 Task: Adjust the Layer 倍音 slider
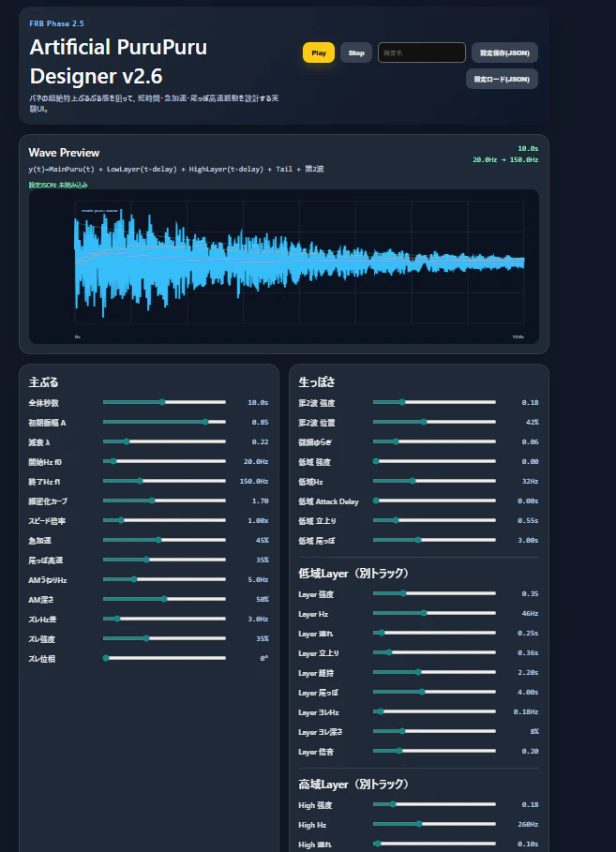pos(434,751)
